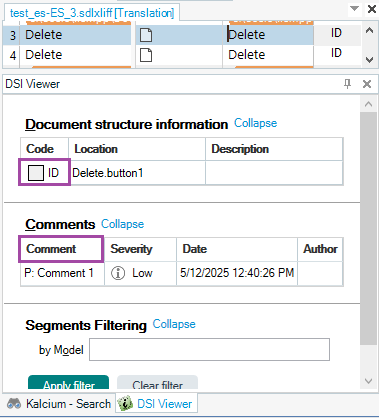Select the P: Comment 1 cell
Screen dimensions: 379x418
pos(62,273)
